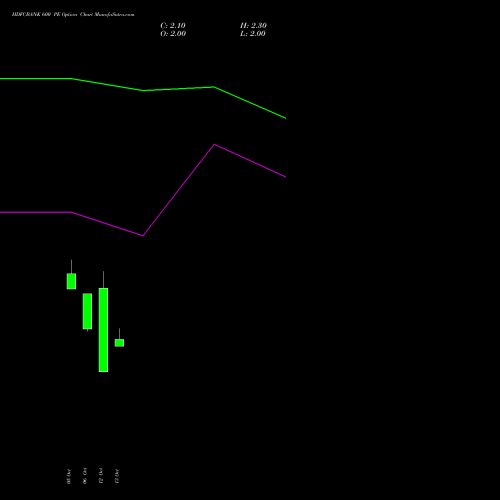
Task: Click the high value H: 2.30
Action: [x=253, y=26]
